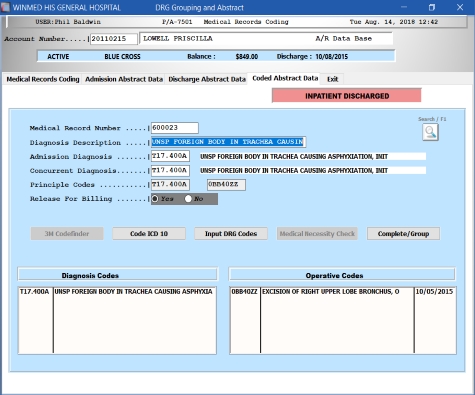Click the Diagnosis Description field
The width and height of the screenshot is (475, 395).
(x=228, y=142)
